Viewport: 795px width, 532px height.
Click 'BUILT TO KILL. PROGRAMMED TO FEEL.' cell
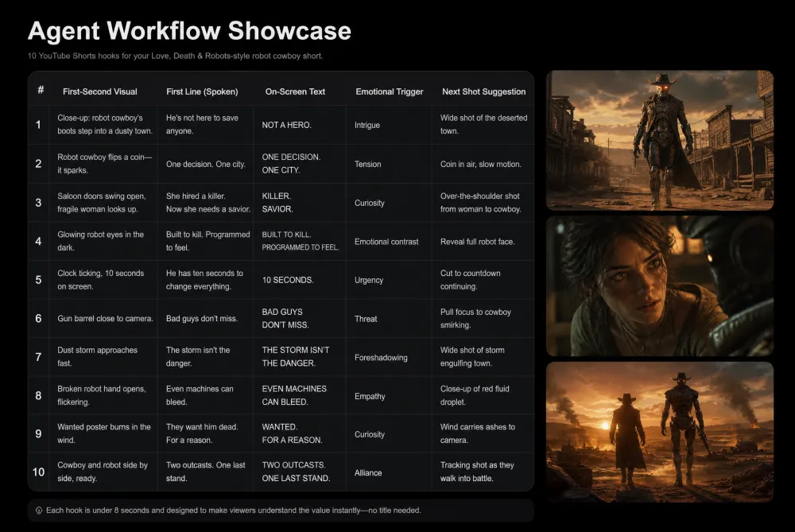coord(301,241)
